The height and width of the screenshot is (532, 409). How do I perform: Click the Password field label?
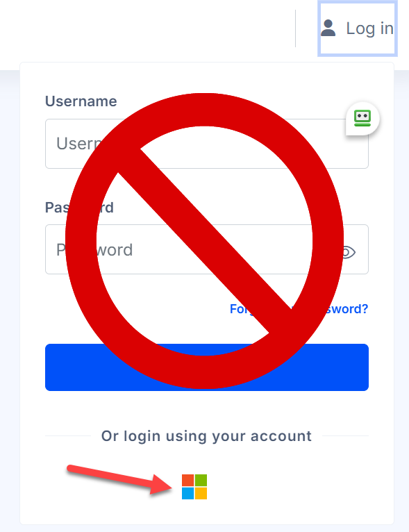[79, 207]
